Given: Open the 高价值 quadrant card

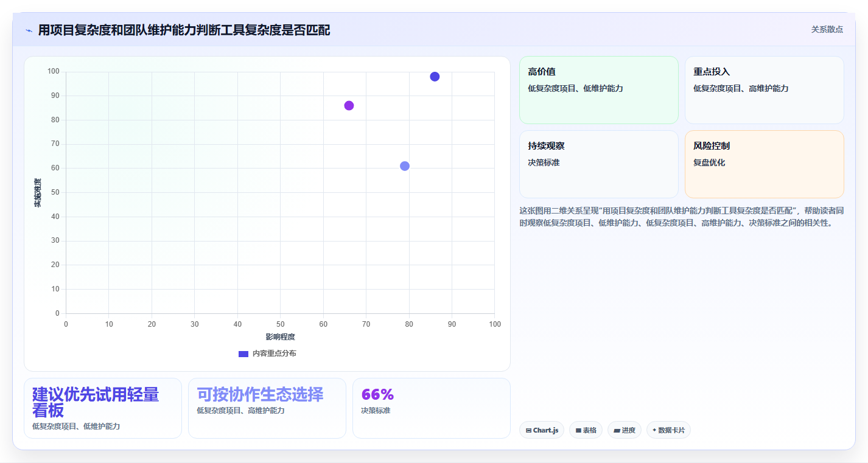Looking at the screenshot, I should [599, 90].
